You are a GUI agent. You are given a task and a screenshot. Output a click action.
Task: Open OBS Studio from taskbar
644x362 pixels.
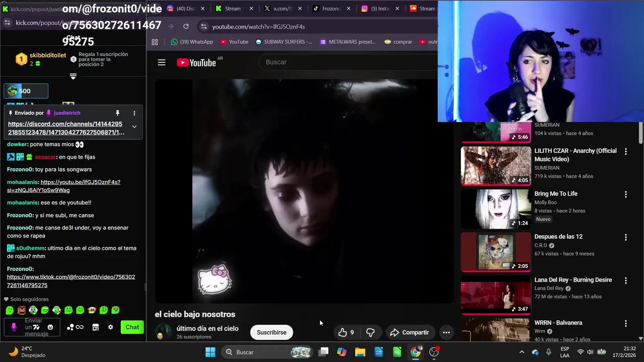434,352
